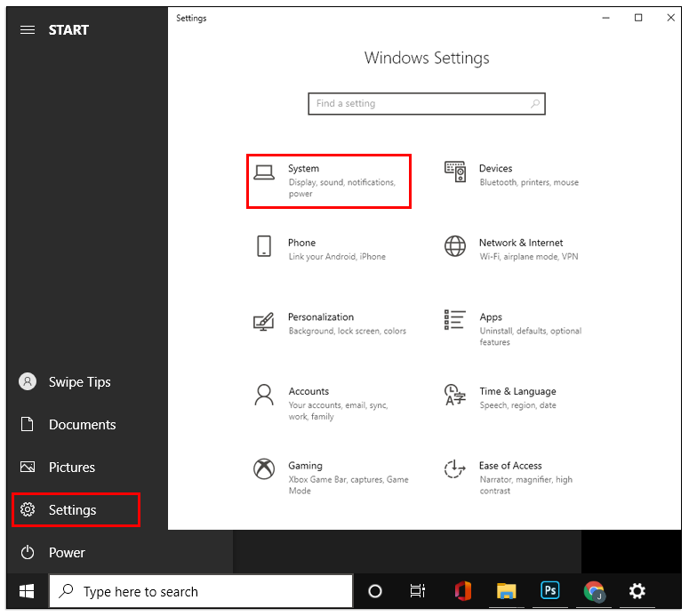Select Documents in the Start menu
This screenshot has width=689, height=616.
pyautogui.click(x=82, y=424)
